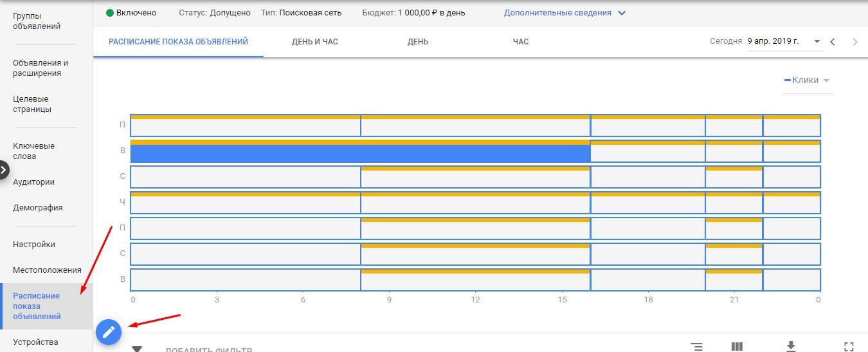Expand Дополнительные сведения section
The width and height of the screenshot is (868, 352).
pyautogui.click(x=565, y=13)
